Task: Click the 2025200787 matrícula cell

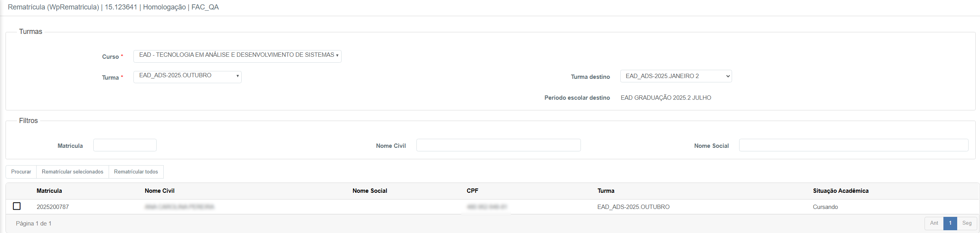Action: click(53, 207)
